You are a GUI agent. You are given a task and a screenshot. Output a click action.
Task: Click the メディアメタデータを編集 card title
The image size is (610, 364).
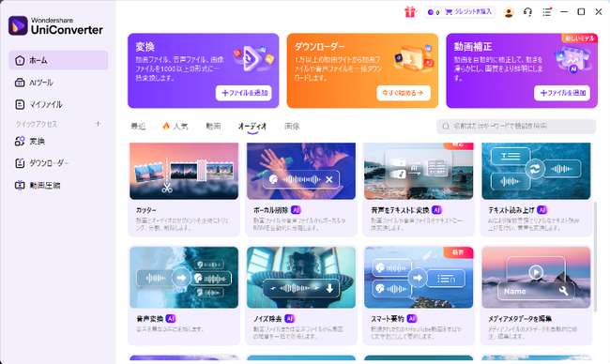click(x=520, y=319)
